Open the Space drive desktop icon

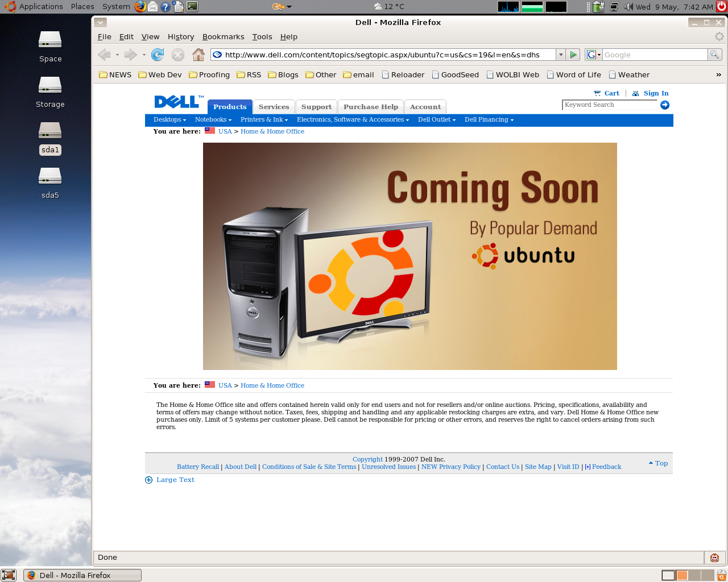[x=50, y=47]
